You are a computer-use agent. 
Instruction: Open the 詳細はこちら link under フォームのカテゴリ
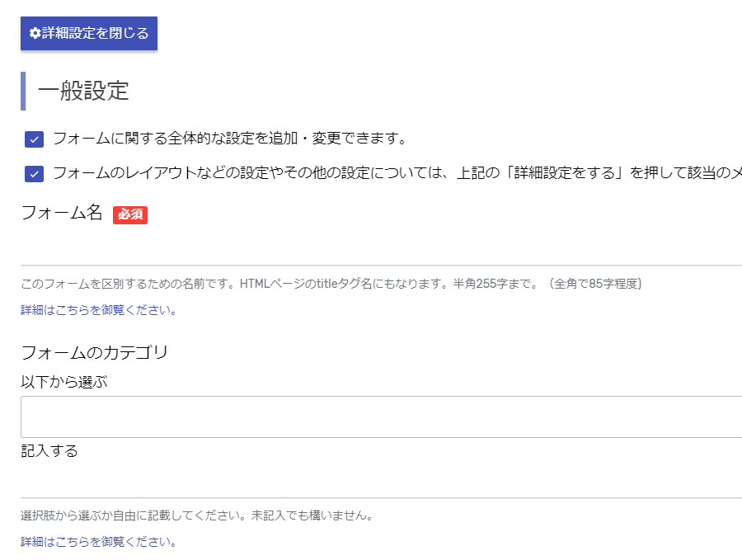tap(98, 542)
